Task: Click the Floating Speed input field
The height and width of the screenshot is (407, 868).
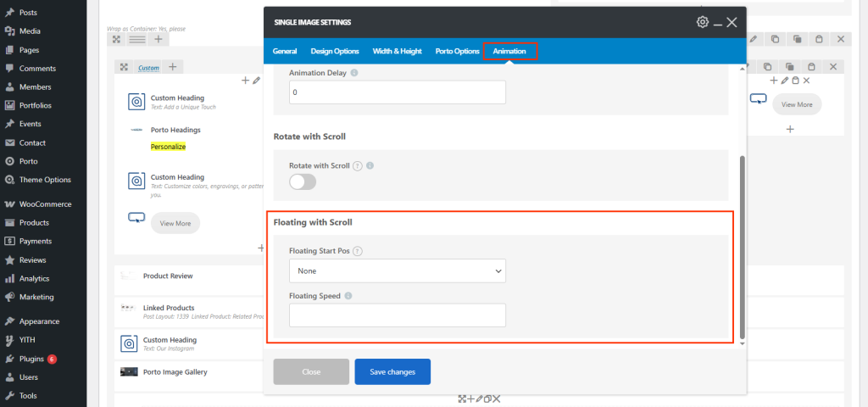Action: tap(397, 315)
